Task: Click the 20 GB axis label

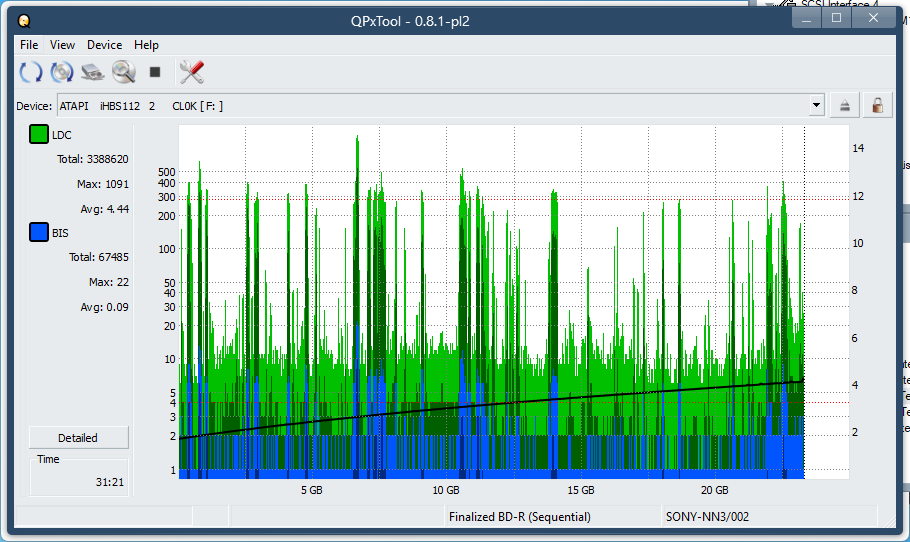Action: (x=714, y=490)
